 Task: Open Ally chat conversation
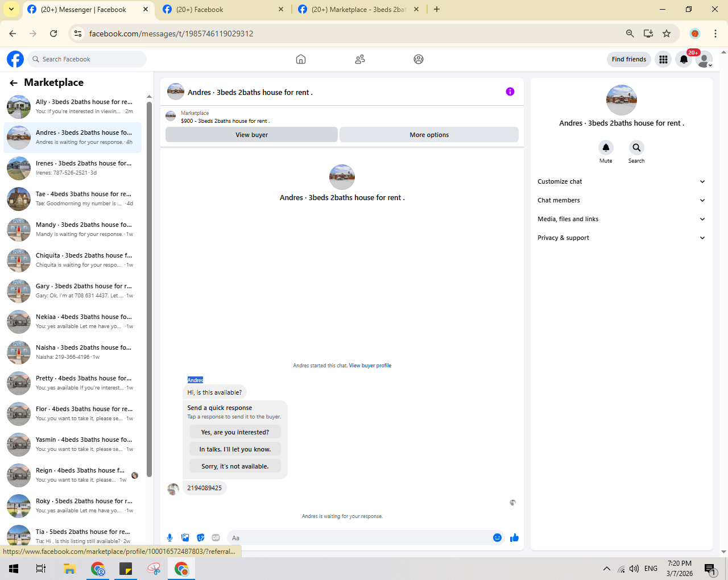[x=73, y=107]
